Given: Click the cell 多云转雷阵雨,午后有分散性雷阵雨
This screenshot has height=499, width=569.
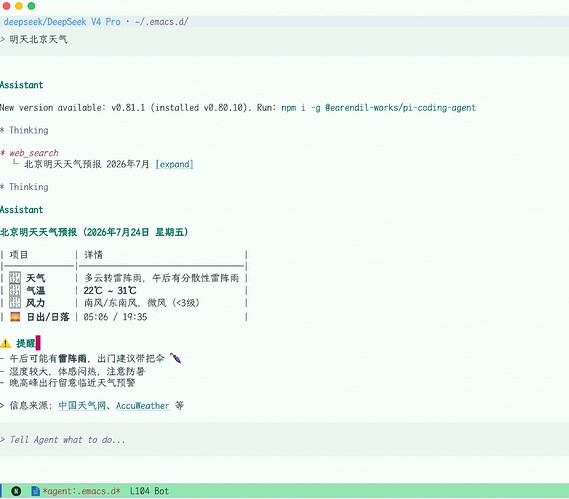Looking at the screenshot, I should [161, 278].
